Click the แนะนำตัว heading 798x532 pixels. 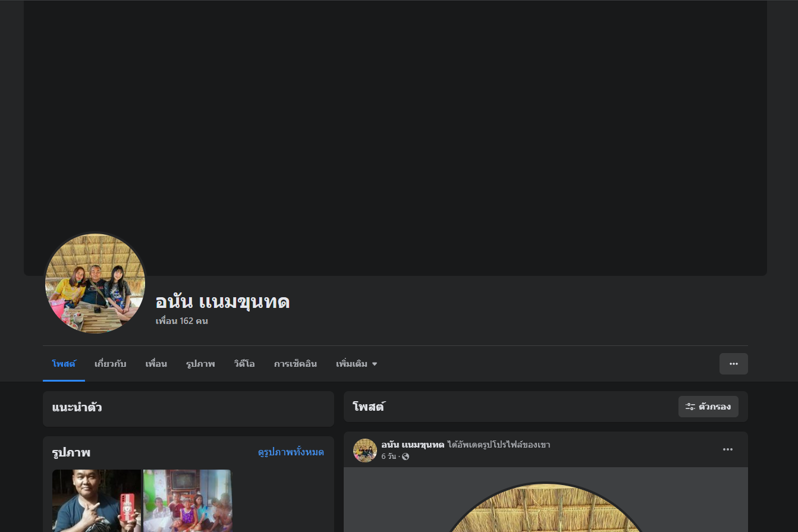77,408
